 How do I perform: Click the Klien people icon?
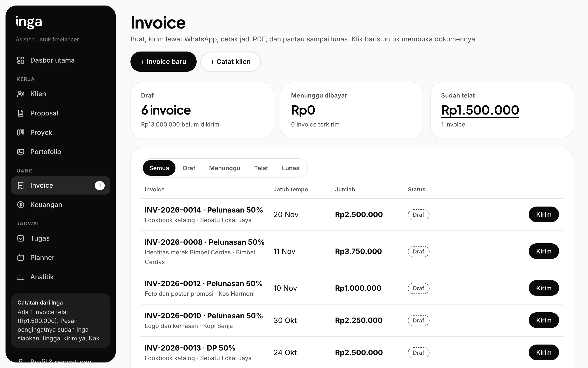pos(21,94)
